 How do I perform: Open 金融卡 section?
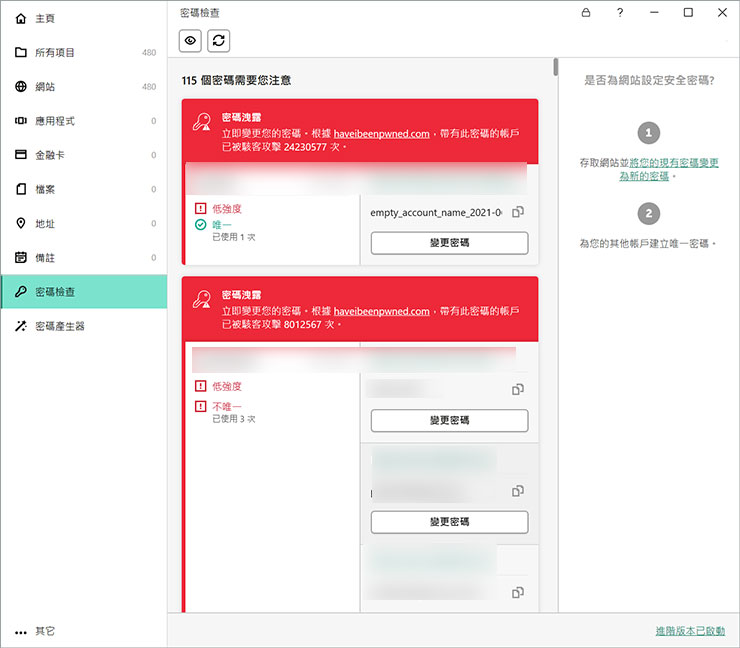click(x=84, y=155)
